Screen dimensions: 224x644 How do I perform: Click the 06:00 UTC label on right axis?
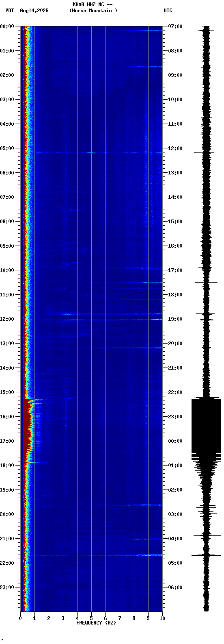click(x=175, y=587)
